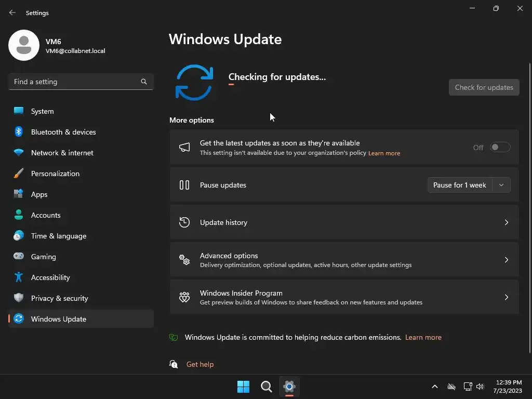Toggle Get the latest updates switch
Viewport: 532px width, 399px height.
tap(500, 147)
